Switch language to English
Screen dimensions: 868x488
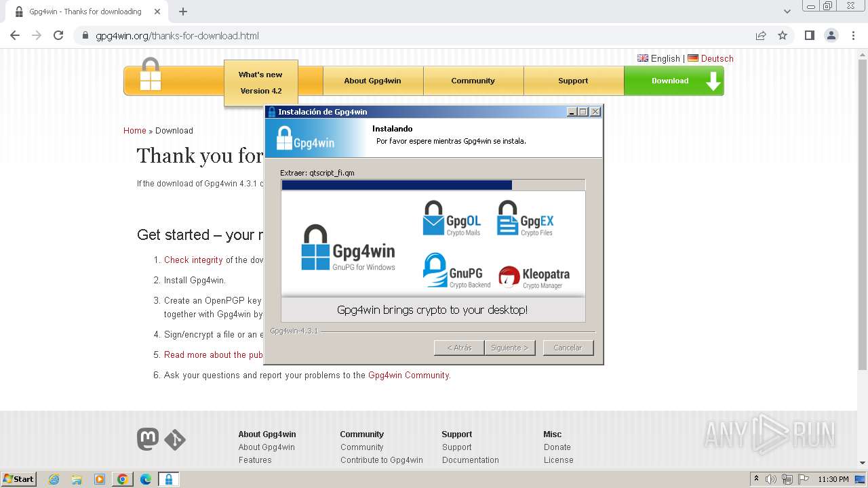pos(658,59)
